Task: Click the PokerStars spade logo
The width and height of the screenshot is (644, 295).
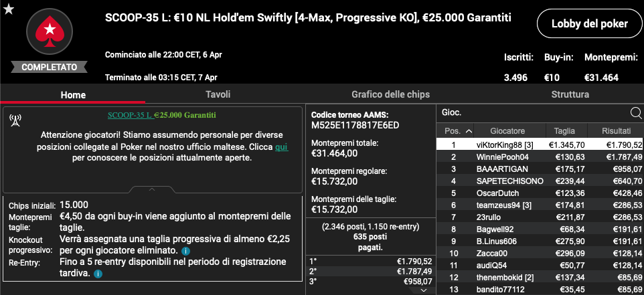Action: pos(50,31)
